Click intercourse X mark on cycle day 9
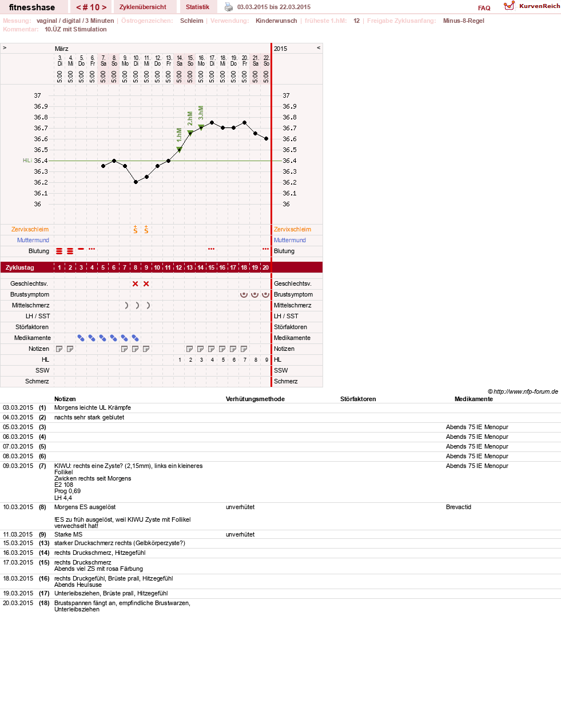 coord(146,283)
